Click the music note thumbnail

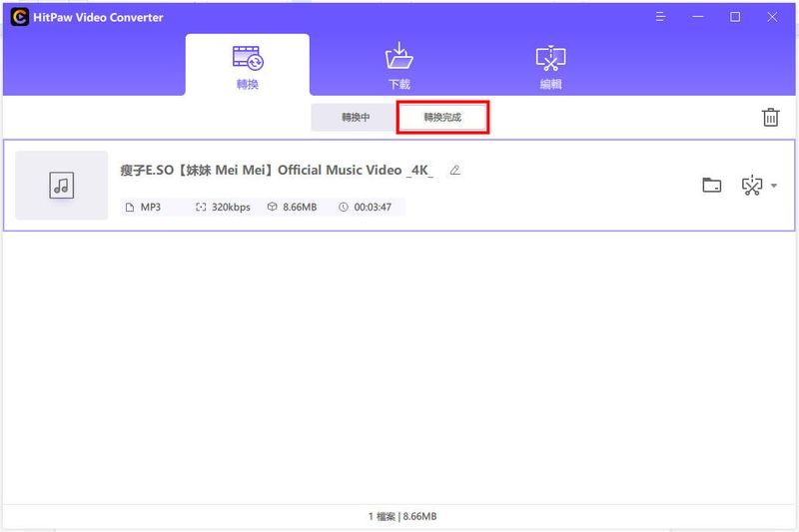(62, 185)
